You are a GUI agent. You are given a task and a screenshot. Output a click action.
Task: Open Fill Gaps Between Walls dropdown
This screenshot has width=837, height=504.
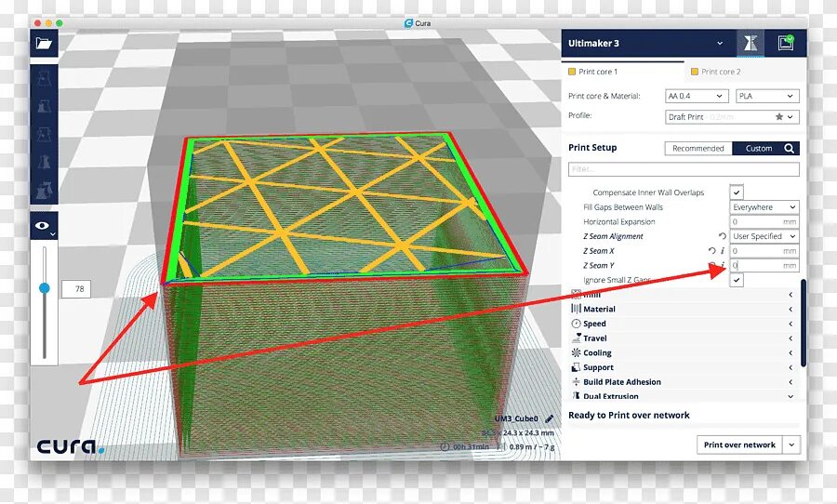pos(764,207)
